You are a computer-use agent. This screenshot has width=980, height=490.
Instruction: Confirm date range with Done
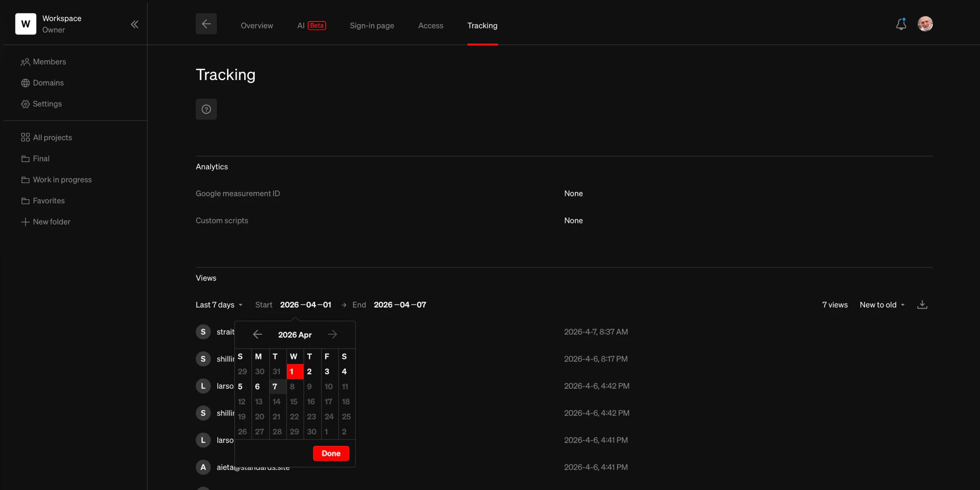(331, 453)
